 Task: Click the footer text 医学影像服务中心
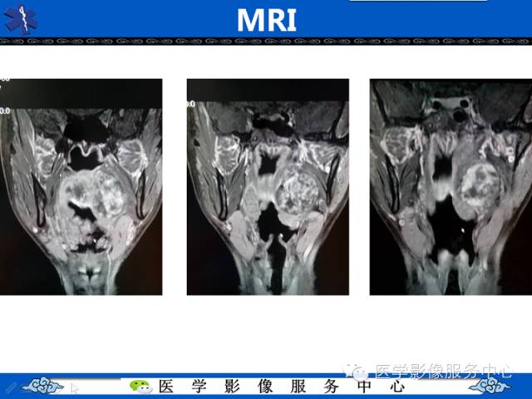pos(282,387)
